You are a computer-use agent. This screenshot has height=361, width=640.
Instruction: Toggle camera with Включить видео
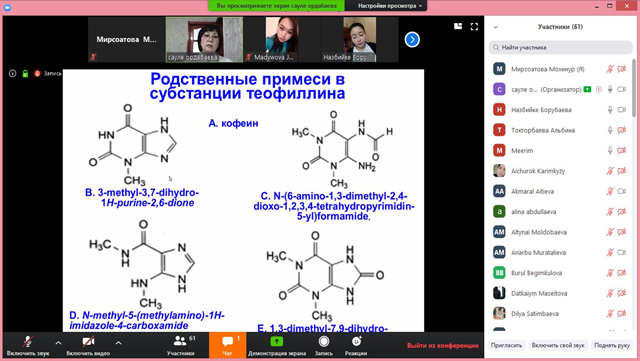pos(88,345)
